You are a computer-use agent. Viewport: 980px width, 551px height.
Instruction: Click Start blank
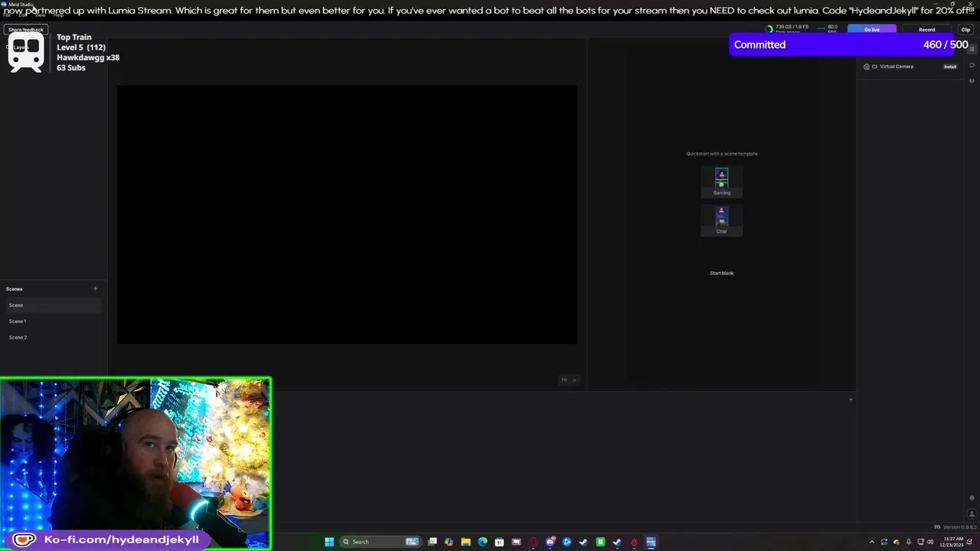pos(721,273)
